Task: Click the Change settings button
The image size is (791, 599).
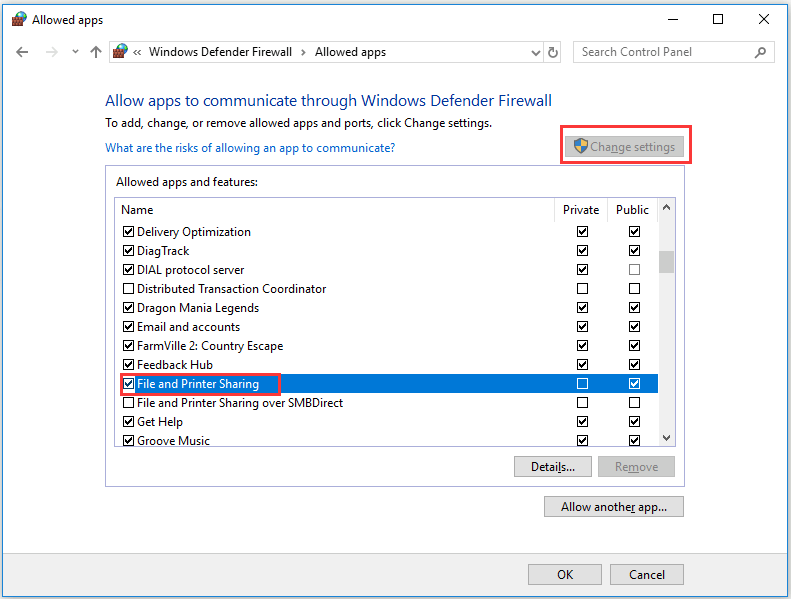Action: click(x=625, y=147)
